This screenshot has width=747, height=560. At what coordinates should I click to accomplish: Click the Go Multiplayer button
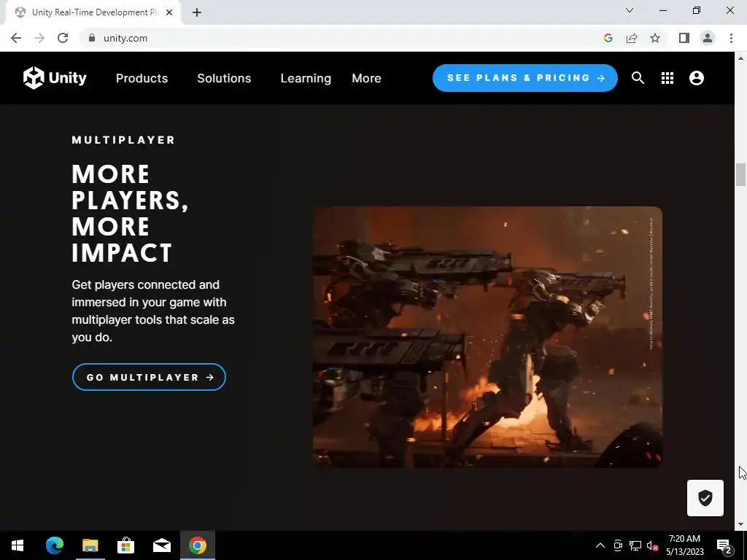149,377
